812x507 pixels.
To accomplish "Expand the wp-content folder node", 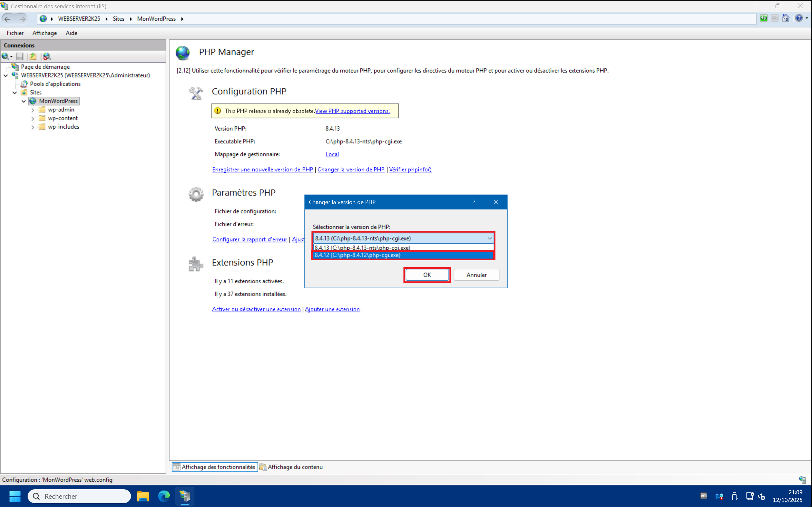I will 33,119.
